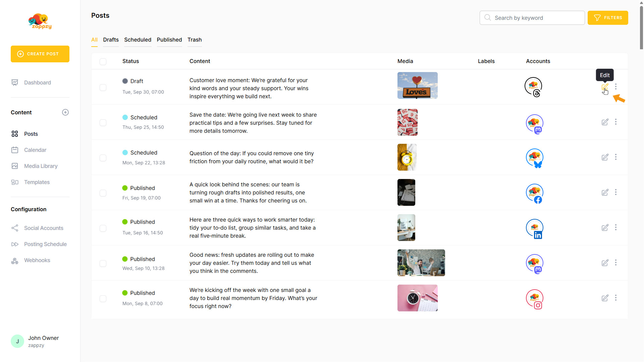Open the Filters panel
Image resolution: width=644 pixels, height=362 pixels.
point(607,18)
